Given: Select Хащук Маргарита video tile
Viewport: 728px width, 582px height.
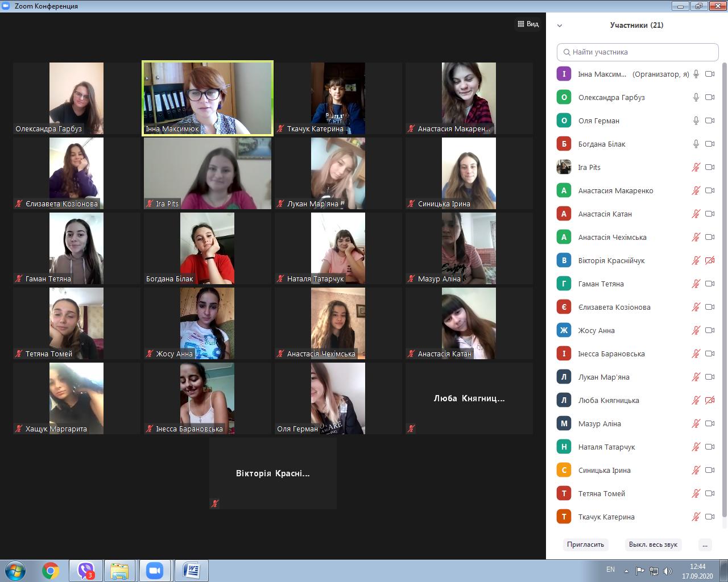Looking at the screenshot, I should pyautogui.click(x=76, y=398).
